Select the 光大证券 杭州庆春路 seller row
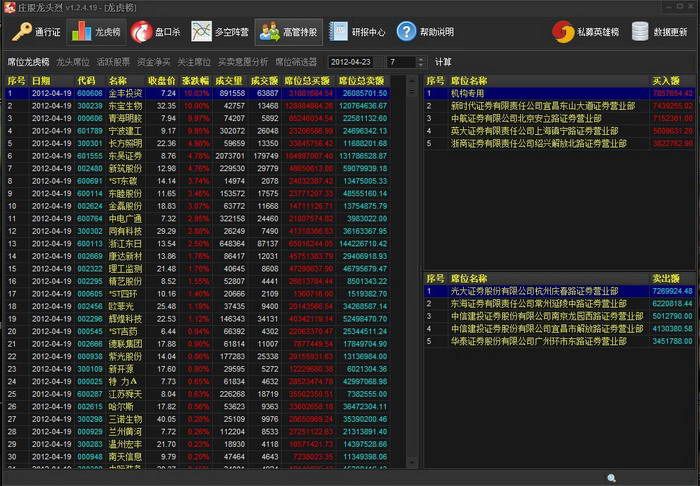Viewport: 700px width, 486px height. click(559, 291)
